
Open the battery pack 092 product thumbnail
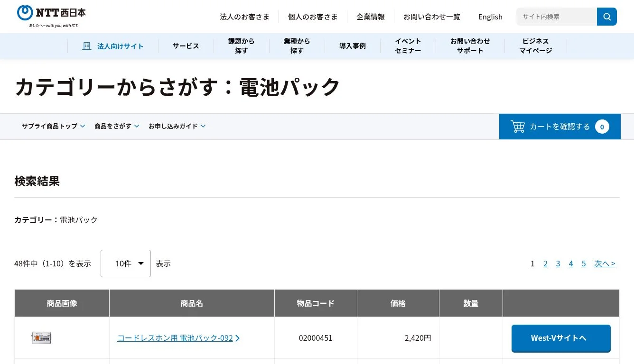coord(41,337)
